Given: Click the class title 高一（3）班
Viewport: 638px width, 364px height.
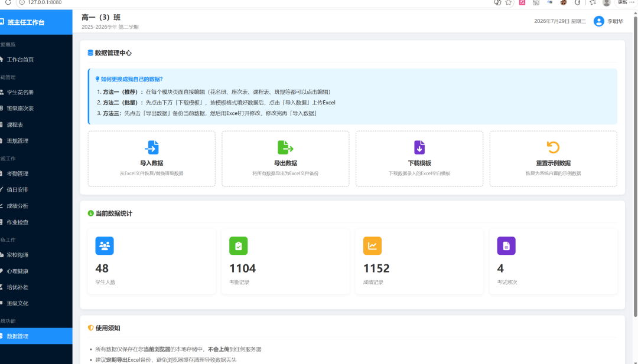Looking at the screenshot, I should [x=101, y=18].
